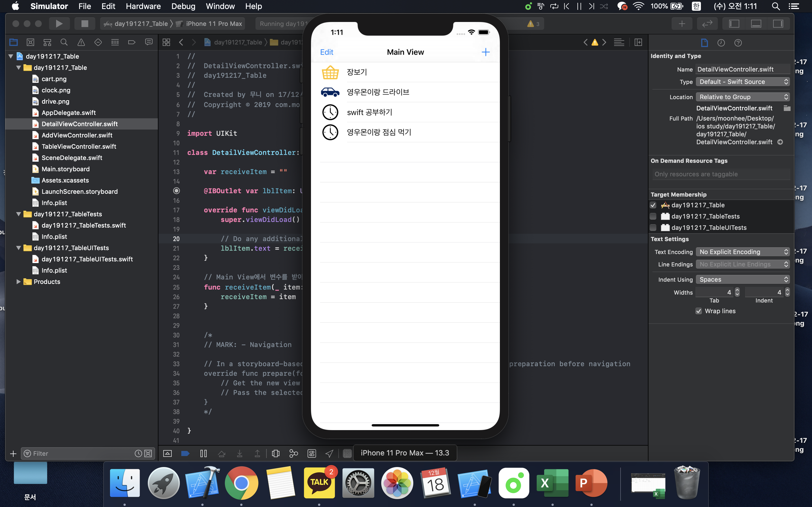Uncheck day191217_Table target membership
The image size is (812, 507).
tap(653, 205)
